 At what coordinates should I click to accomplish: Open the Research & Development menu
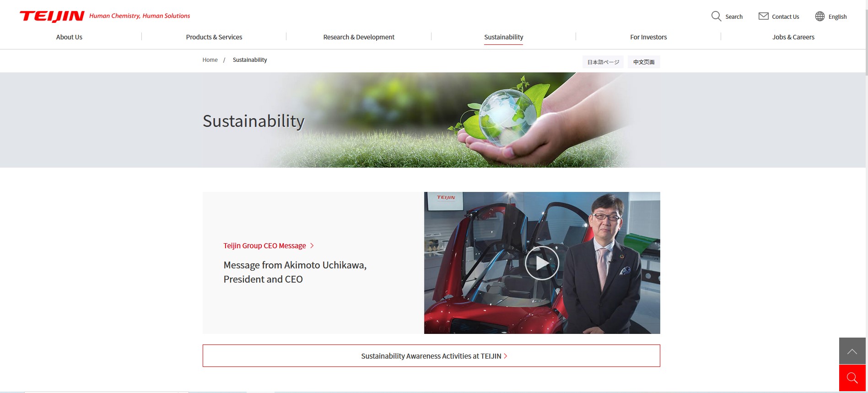click(359, 37)
